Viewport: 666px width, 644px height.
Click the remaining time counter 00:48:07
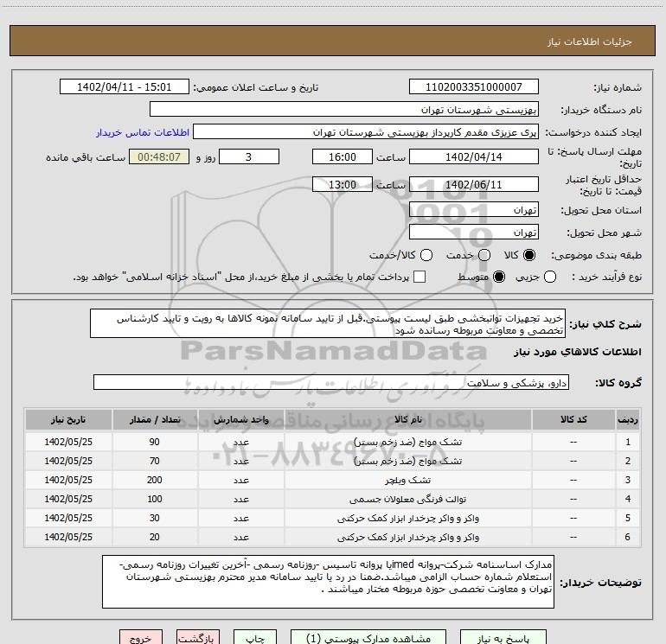159,156
